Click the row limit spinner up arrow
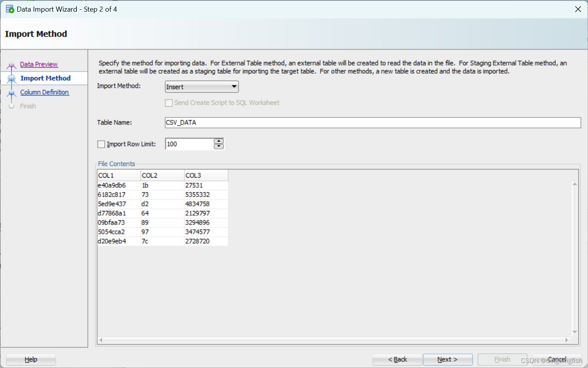The image size is (588, 368). [x=219, y=142]
